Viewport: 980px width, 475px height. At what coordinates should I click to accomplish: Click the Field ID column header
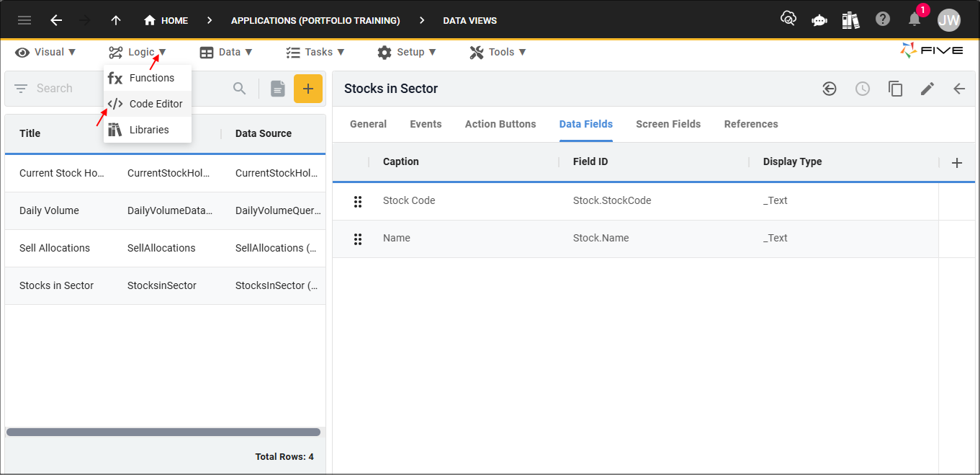point(590,161)
